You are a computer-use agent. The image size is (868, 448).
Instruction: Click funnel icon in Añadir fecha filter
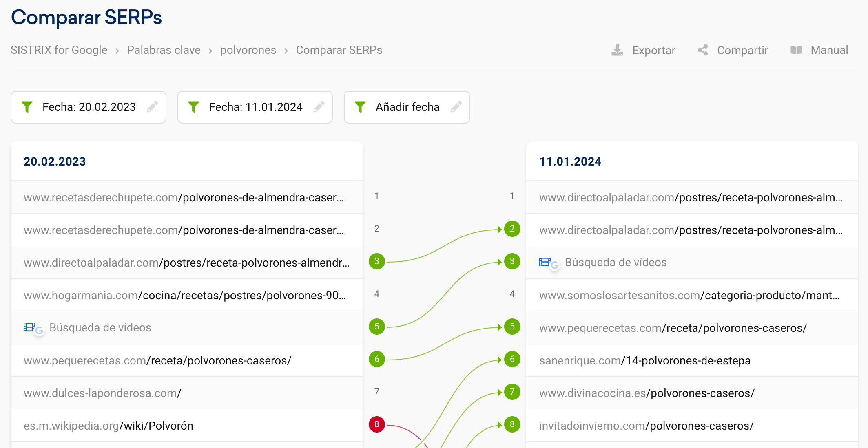click(x=360, y=107)
